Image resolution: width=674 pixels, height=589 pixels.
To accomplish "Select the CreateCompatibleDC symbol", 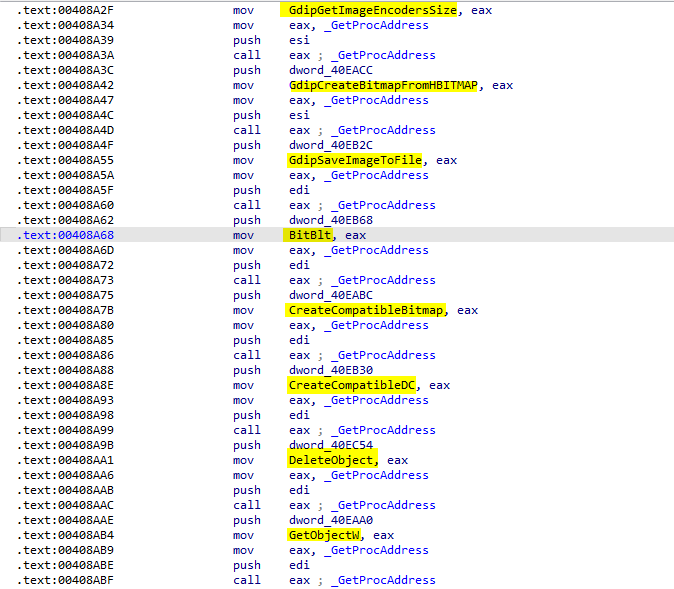I will (354, 385).
